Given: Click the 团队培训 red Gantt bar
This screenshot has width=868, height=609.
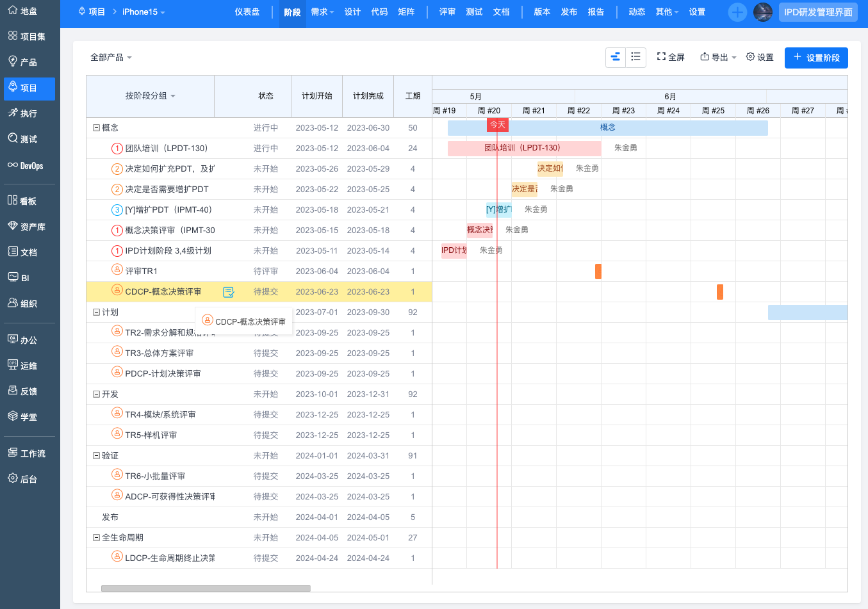Looking at the screenshot, I should (523, 148).
